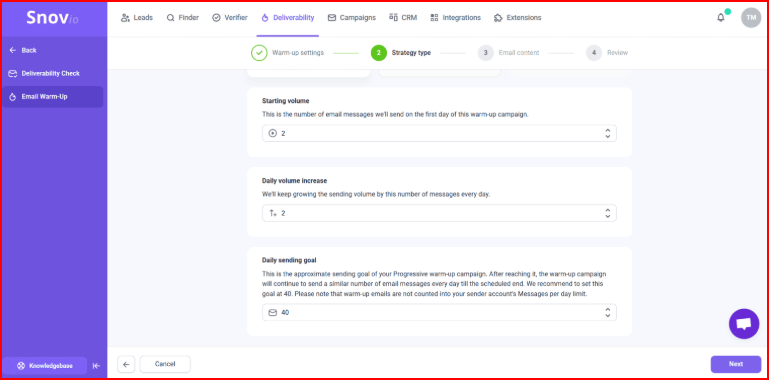Open the Knowledgebase

45,366
